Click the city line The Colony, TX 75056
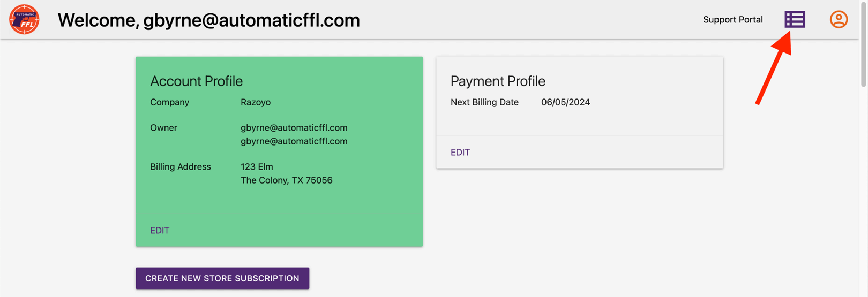The image size is (868, 297). [x=286, y=180]
